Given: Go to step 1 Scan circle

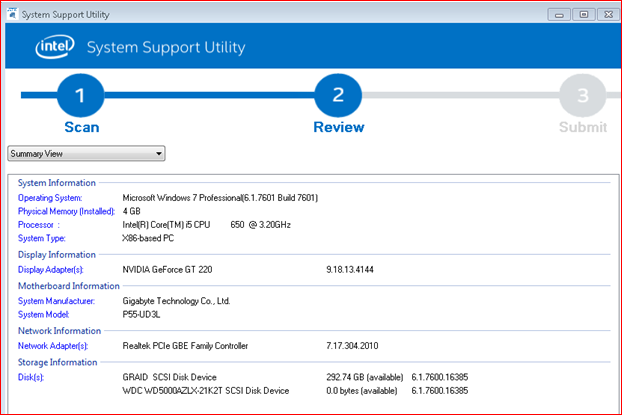Looking at the screenshot, I should [81, 95].
